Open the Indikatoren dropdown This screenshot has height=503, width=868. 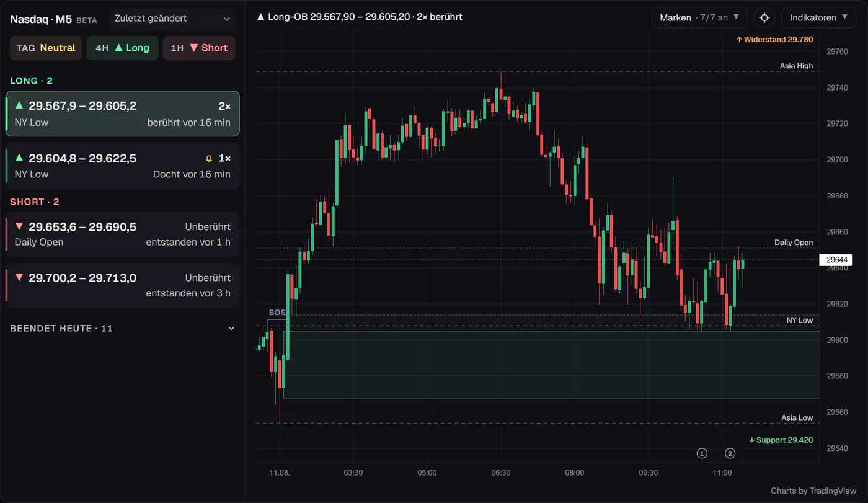point(818,18)
